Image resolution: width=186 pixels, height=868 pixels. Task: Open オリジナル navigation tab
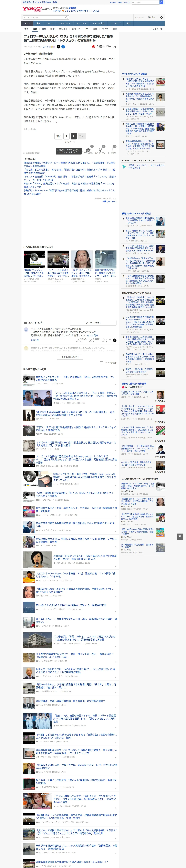click(x=81, y=24)
